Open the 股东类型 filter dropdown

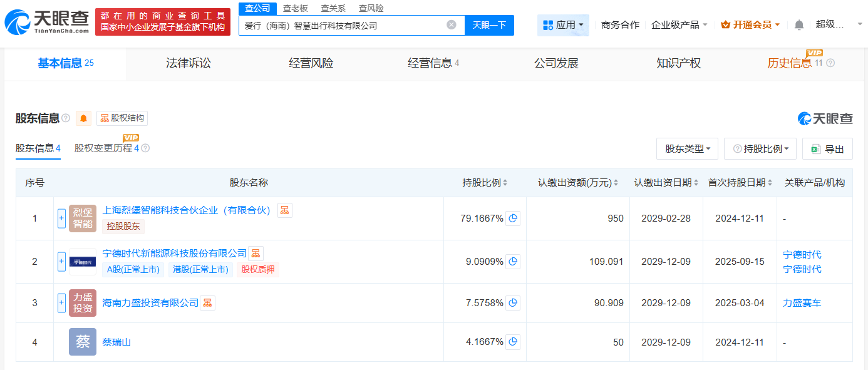tap(687, 148)
